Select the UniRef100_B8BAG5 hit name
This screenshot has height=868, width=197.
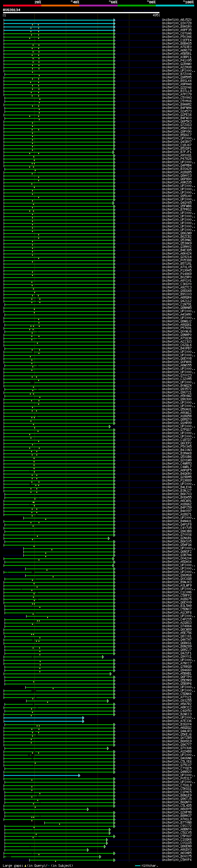(177, 43)
